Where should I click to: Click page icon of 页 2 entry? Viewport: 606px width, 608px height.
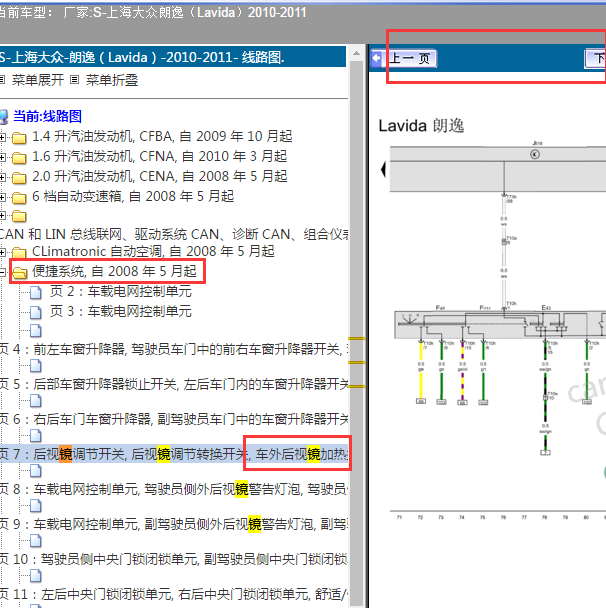36,293
